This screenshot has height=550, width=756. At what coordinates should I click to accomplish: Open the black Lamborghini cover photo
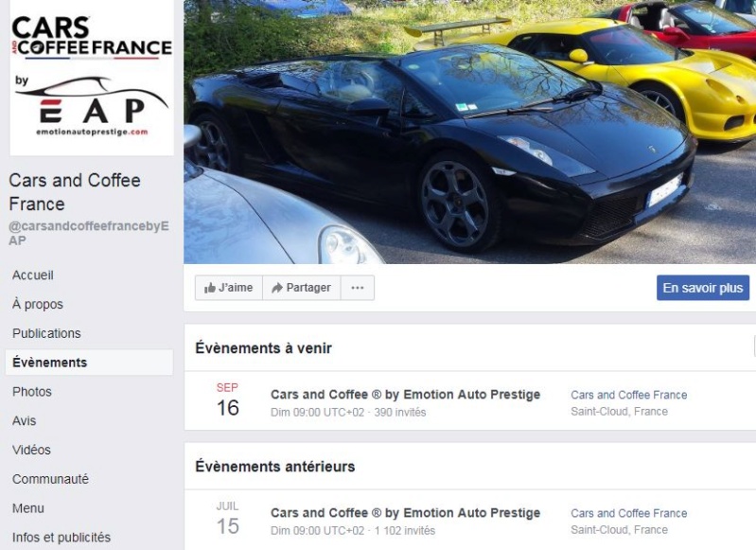(x=469, y=132)
